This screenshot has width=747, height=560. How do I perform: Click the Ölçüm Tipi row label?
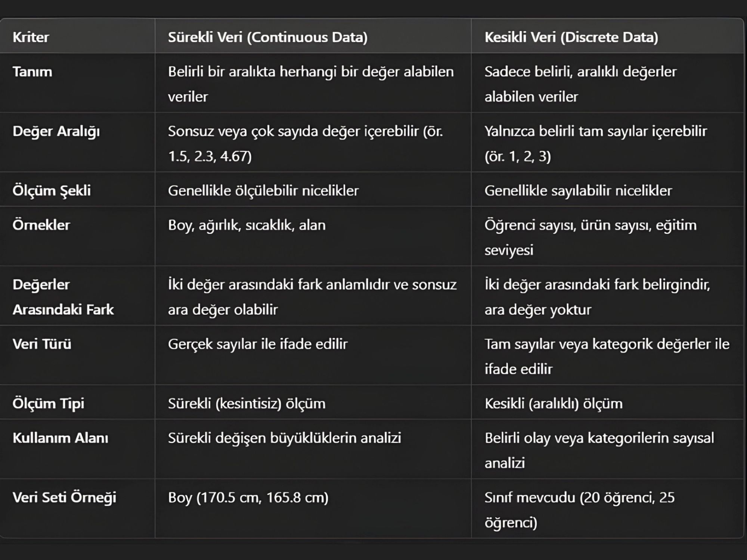(48, 404)
